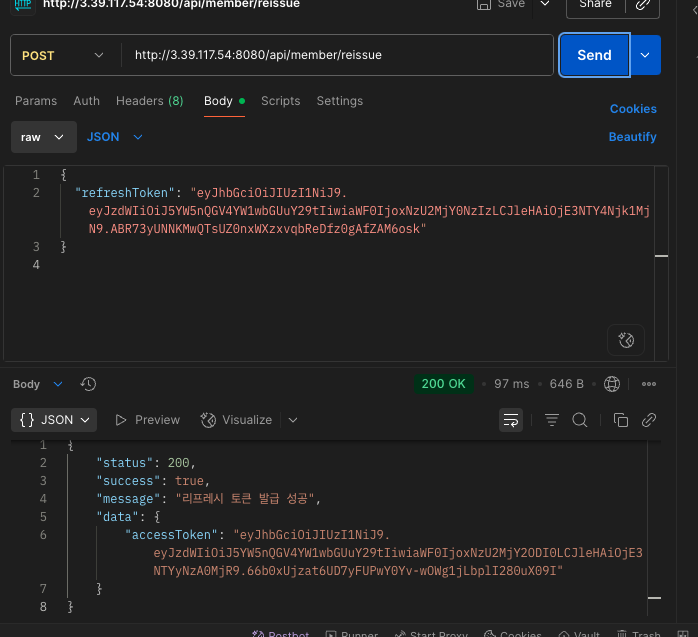The height and width of the screenshot is (637, 698).
Task: Open the blue JSON language dropdown
Action: [114, 137]
